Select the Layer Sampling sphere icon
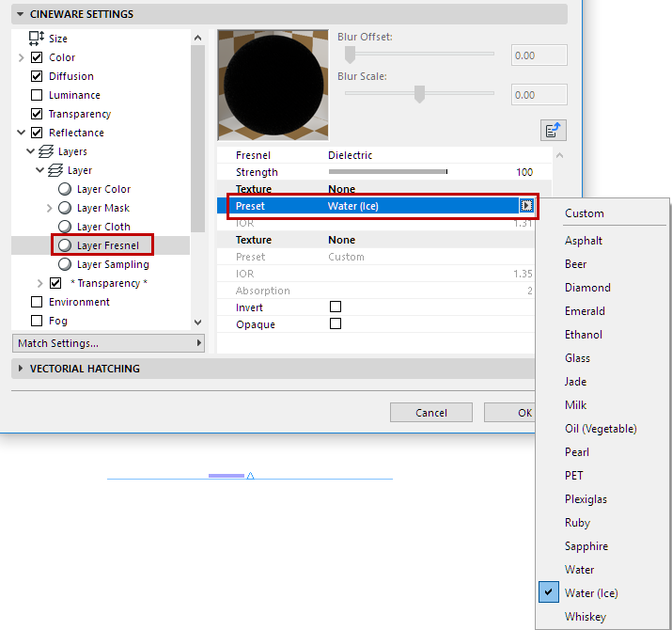This screenshot has height=630, width=672. click(65, 264)
